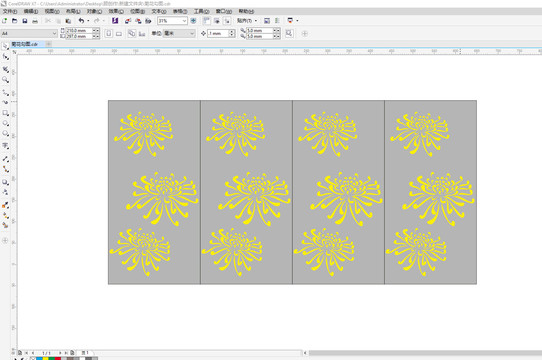Image resolution: width=542 pixels, height=360 pixels.
Task: Click the red swatch in the color palette
Action: tap(58, 359)
